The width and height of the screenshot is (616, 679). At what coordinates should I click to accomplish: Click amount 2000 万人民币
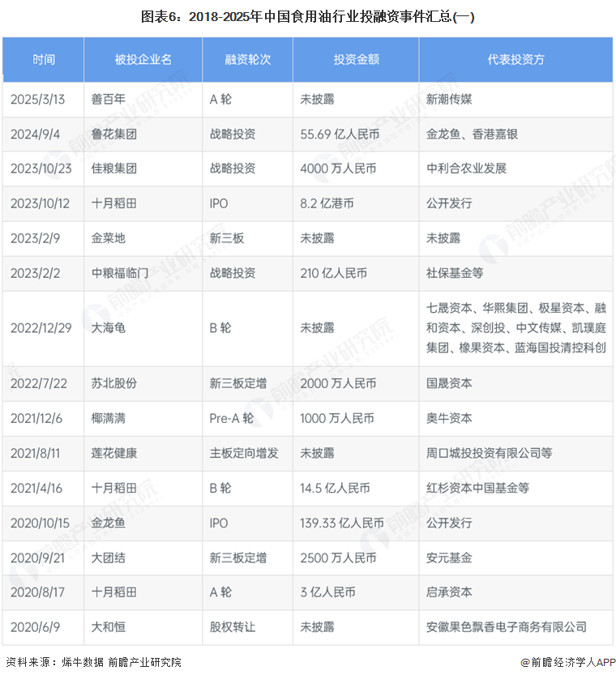338,384
